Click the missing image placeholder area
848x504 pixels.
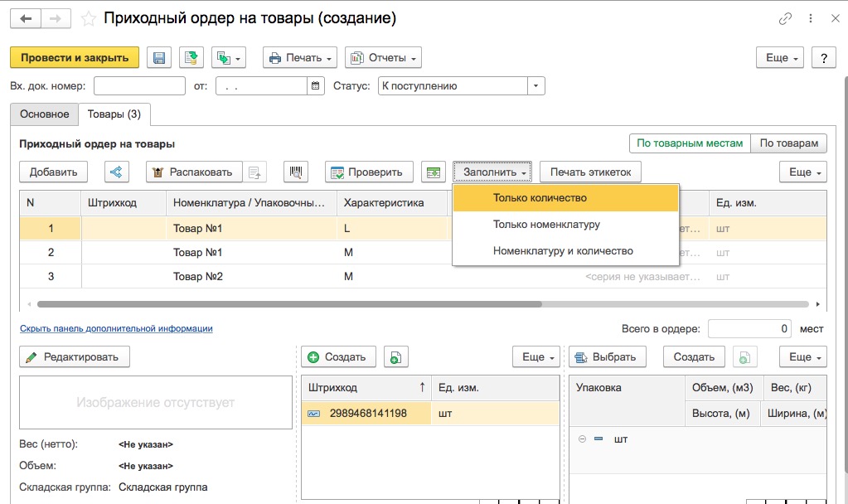(x=156, y=402)
